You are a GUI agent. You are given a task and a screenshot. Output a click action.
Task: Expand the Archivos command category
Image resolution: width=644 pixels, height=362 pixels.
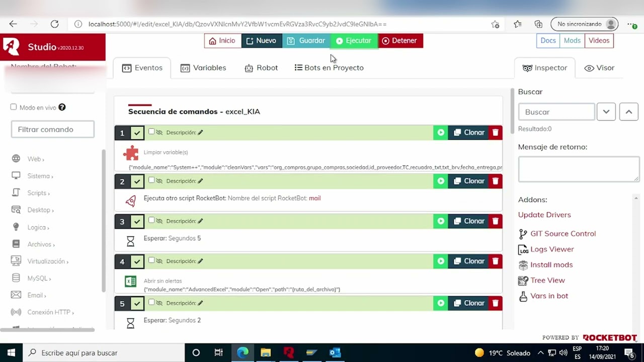[x=41, y=244]
